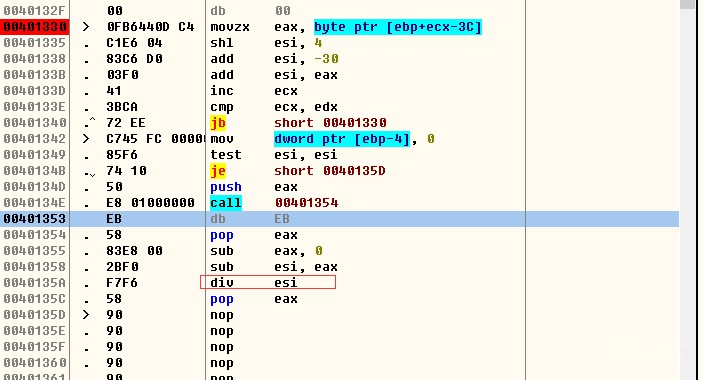Select address cell 00401360
The image size is (703, 380).
coord(35,363)
